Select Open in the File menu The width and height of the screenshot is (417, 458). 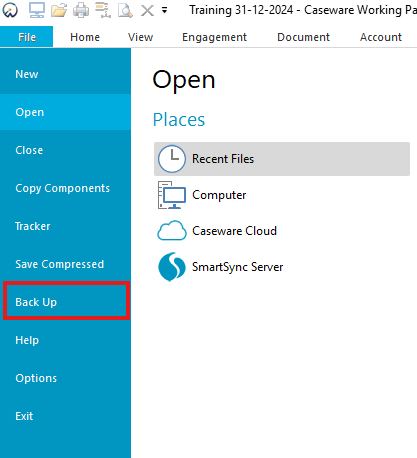point(65,112)
